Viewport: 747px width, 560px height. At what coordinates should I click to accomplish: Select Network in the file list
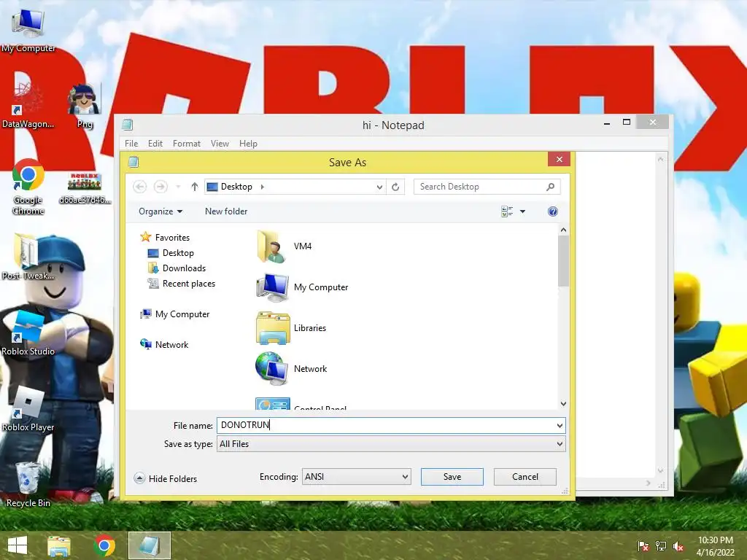(292, 369)
